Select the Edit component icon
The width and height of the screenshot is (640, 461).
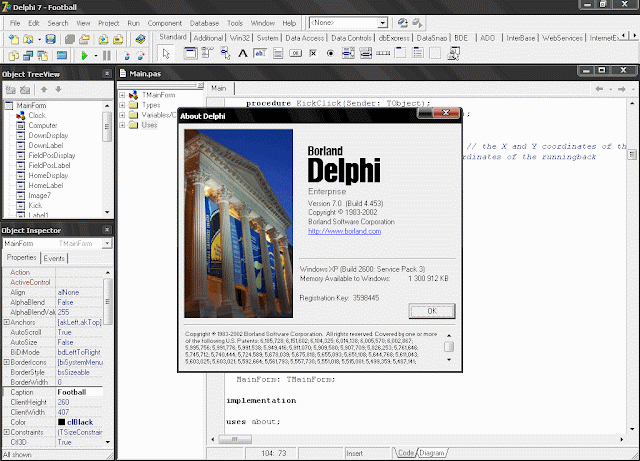pyautogui.click(x=260, y=53)
